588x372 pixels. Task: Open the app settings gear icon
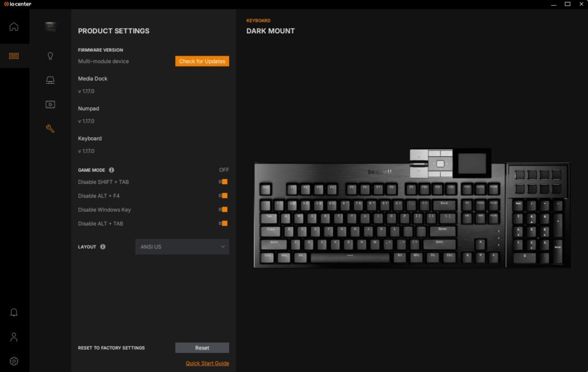pyautogui.click(x=14, y=361)
